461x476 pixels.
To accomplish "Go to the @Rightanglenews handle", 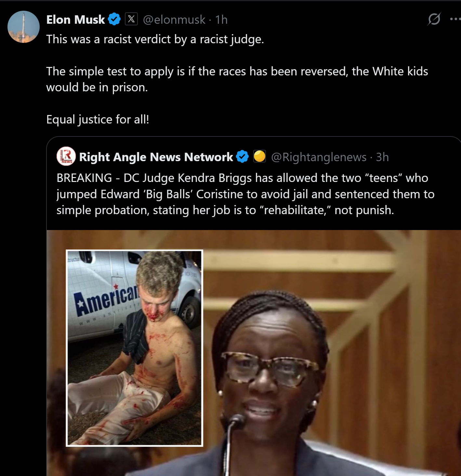I will tap(319, 157).
